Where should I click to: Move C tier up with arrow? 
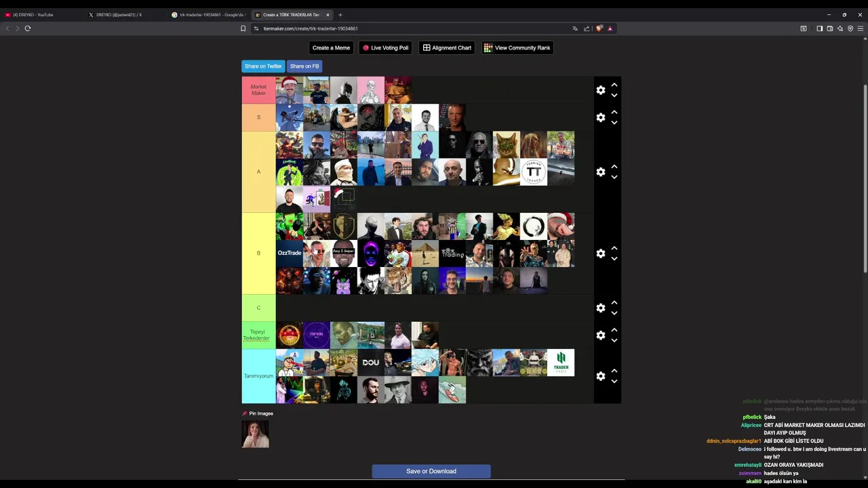coord(614,302)
